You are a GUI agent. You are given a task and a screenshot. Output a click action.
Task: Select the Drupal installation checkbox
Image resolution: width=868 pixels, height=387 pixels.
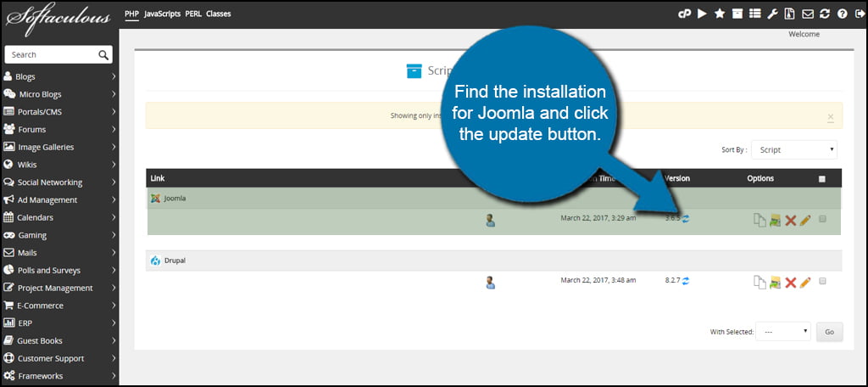tap(822, 281)
